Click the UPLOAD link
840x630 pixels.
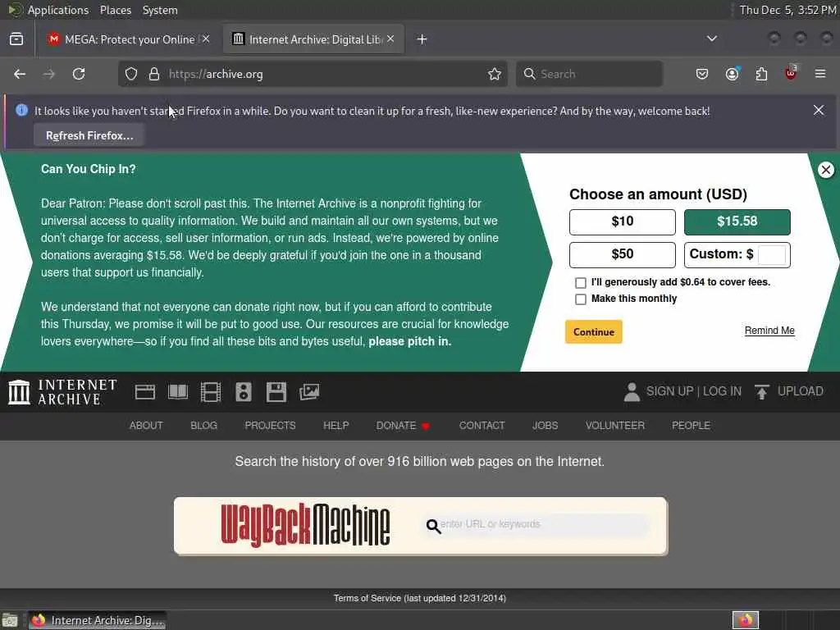click(x=801, y=391)
